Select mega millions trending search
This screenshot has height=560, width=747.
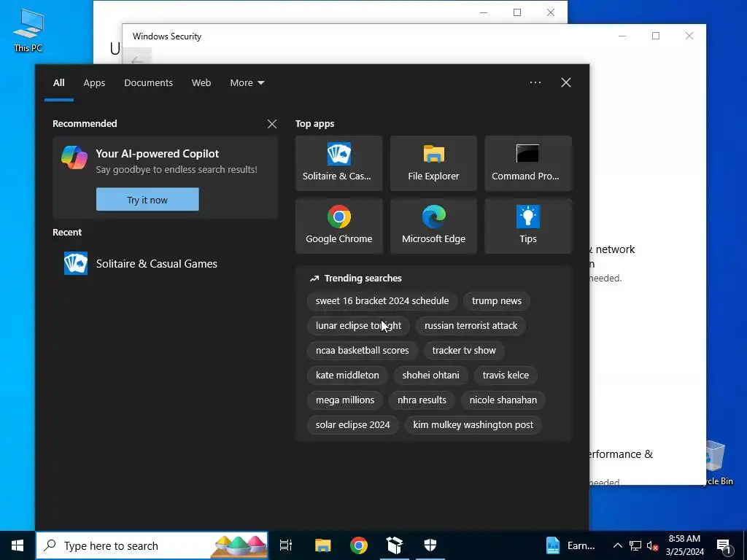click(x=345, y=400)
